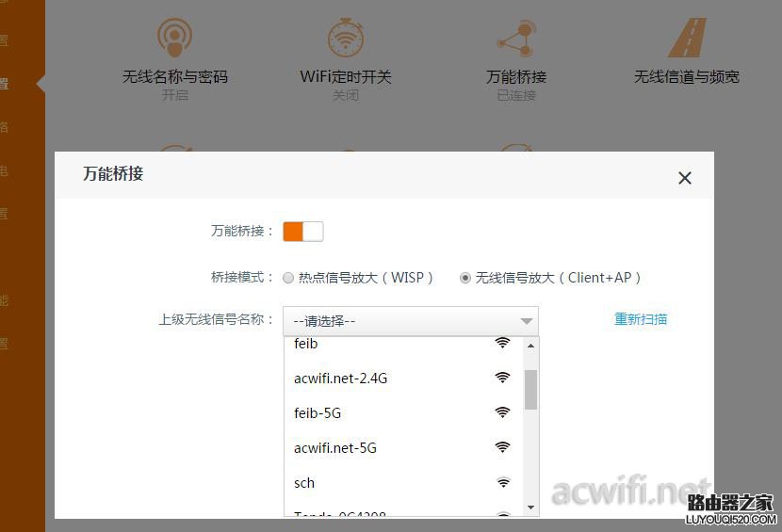Viewport: 782px width, 532px height.
Task: Open the WiFi定时开关 timer icon
Action: pyautogui.click(x=346, y=39)
